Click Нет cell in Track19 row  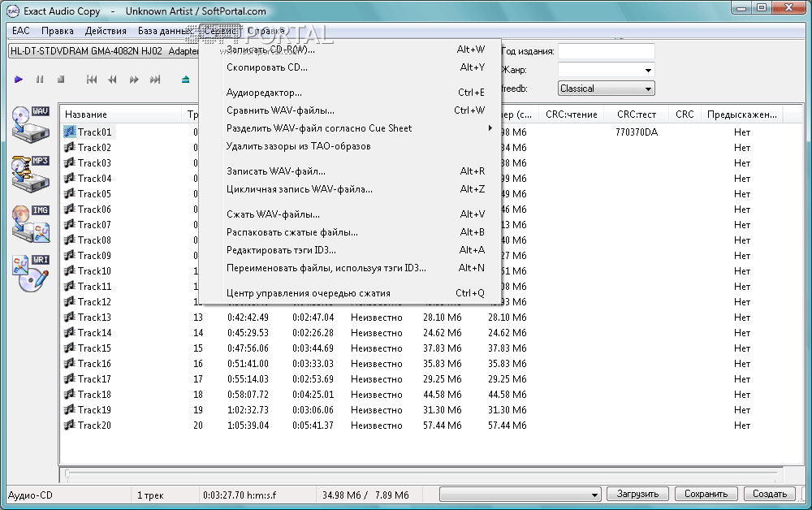742,410
